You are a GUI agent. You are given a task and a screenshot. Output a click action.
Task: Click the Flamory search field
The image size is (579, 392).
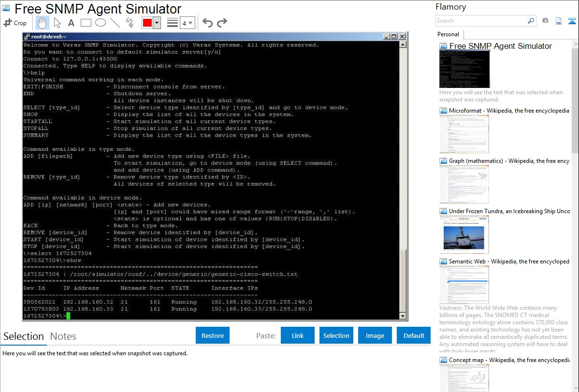[x=481, y=21]
